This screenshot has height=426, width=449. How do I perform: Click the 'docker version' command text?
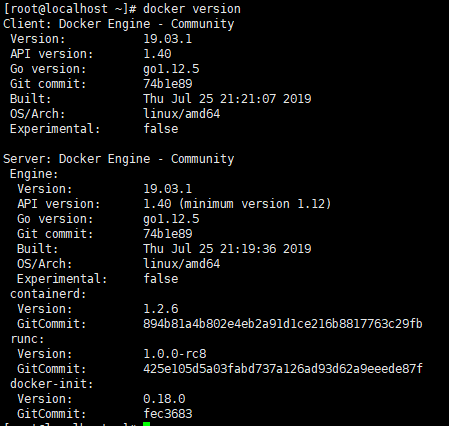(x=192, y=9)
